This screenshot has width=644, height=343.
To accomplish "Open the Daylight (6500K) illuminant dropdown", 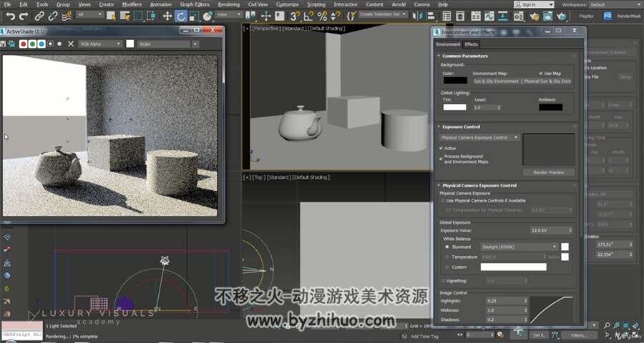I will pyautogui.click(x=519, y=247).
